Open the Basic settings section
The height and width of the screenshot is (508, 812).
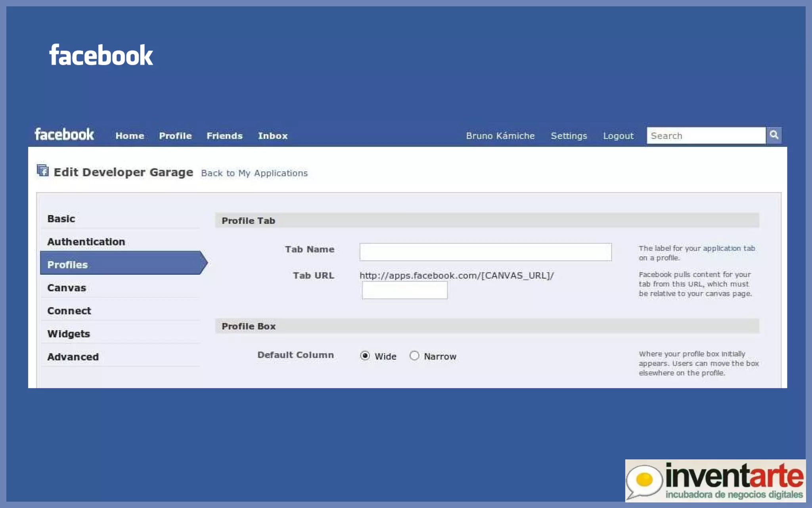pos(61,219)
